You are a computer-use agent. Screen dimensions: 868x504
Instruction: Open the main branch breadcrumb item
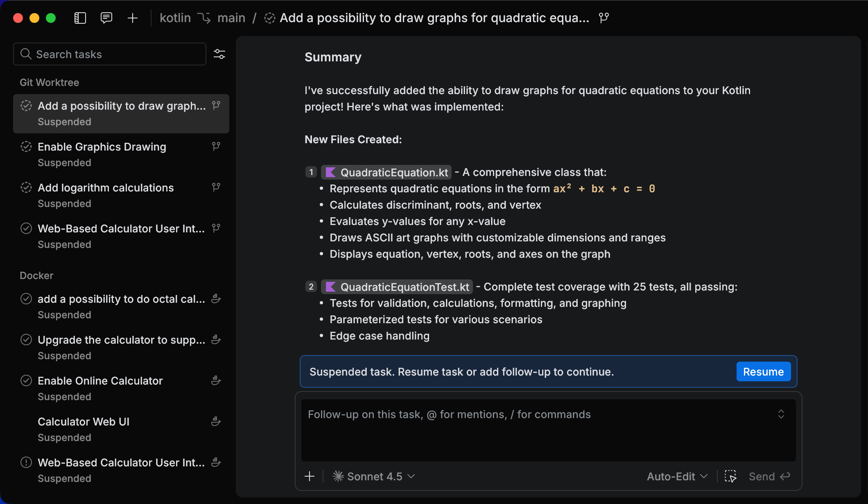click(x=232, y=18)
